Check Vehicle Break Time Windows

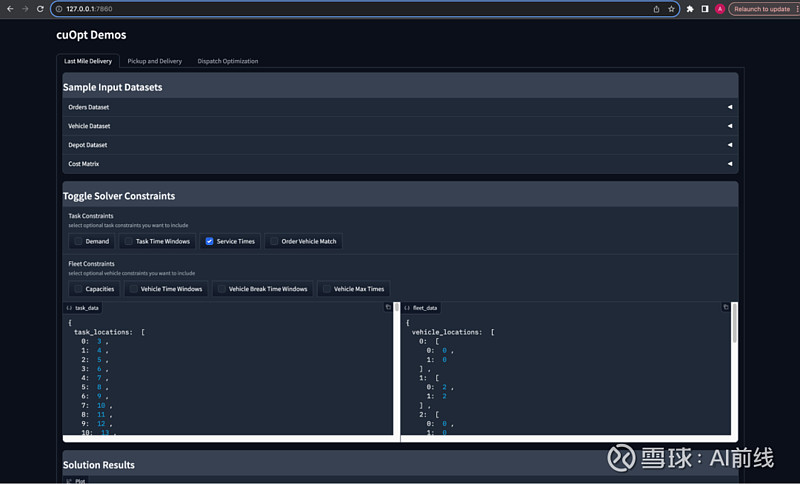click(x=221, y=289)
